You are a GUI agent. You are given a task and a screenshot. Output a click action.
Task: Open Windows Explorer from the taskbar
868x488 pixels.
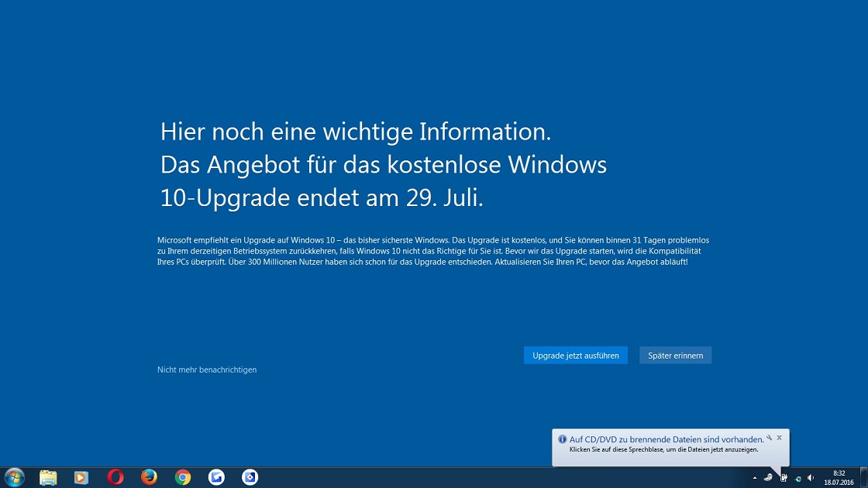tap(48, 477)
